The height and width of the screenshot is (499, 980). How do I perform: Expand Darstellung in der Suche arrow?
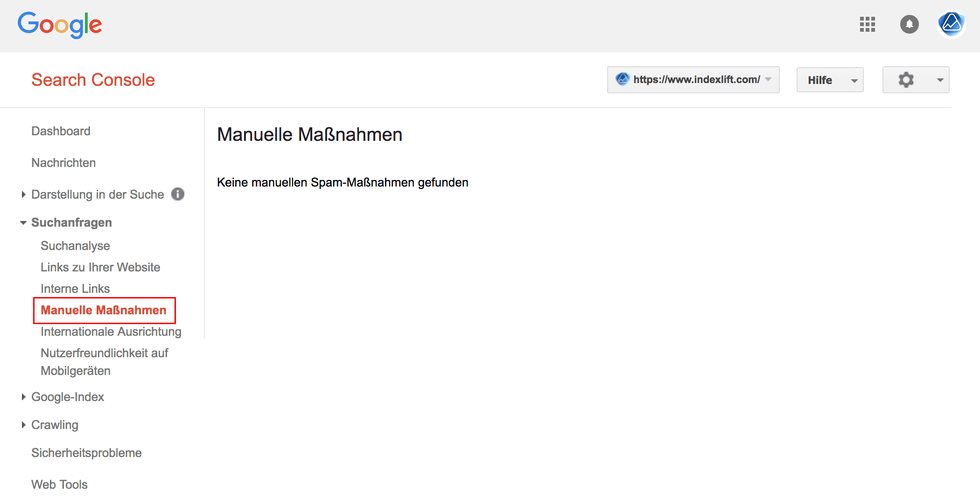coord(23,194)
